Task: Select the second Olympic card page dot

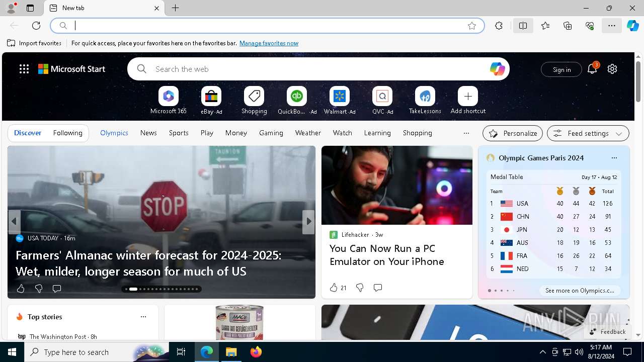Action: click(495, 291)
